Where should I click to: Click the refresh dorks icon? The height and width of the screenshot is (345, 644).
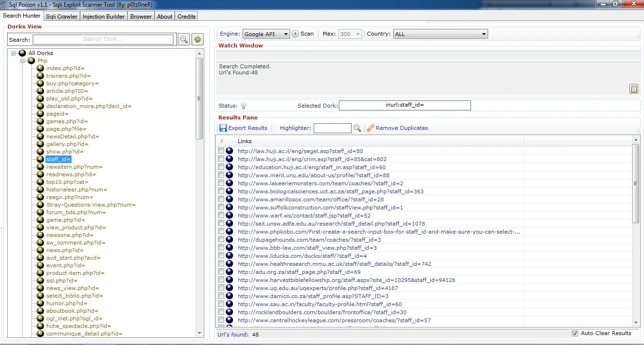pos(197,39)
